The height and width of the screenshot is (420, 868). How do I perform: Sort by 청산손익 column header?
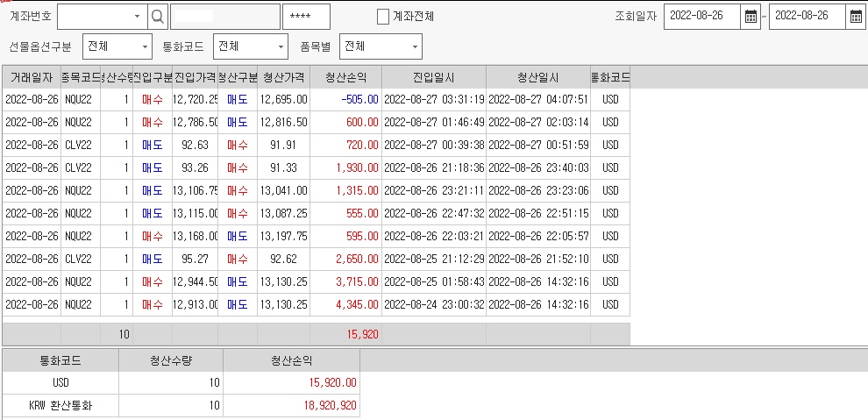click(345, 77)
